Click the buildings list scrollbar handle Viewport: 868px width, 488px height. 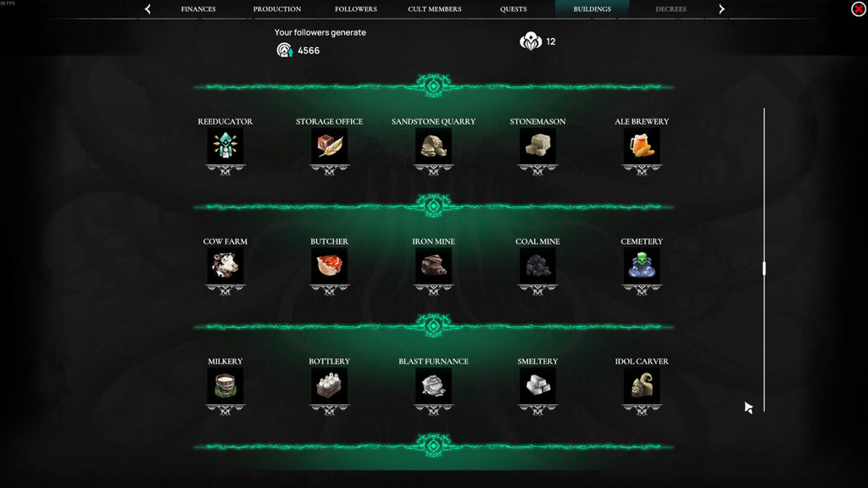click(764, 269)
